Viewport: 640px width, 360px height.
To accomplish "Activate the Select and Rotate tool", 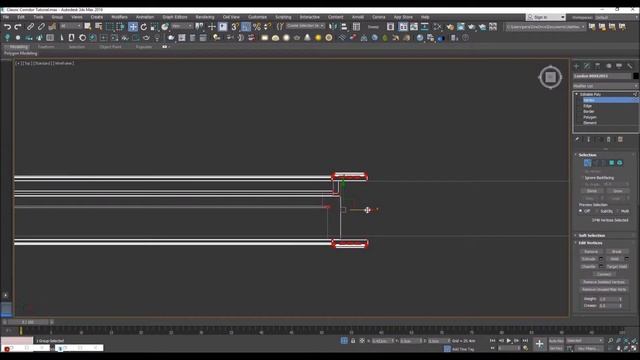I will click(144, 27).
